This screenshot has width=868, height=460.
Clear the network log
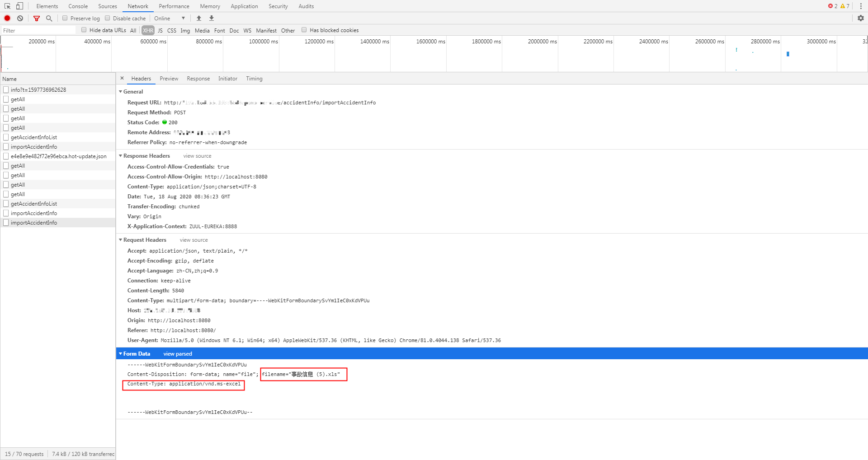[20, 18]
